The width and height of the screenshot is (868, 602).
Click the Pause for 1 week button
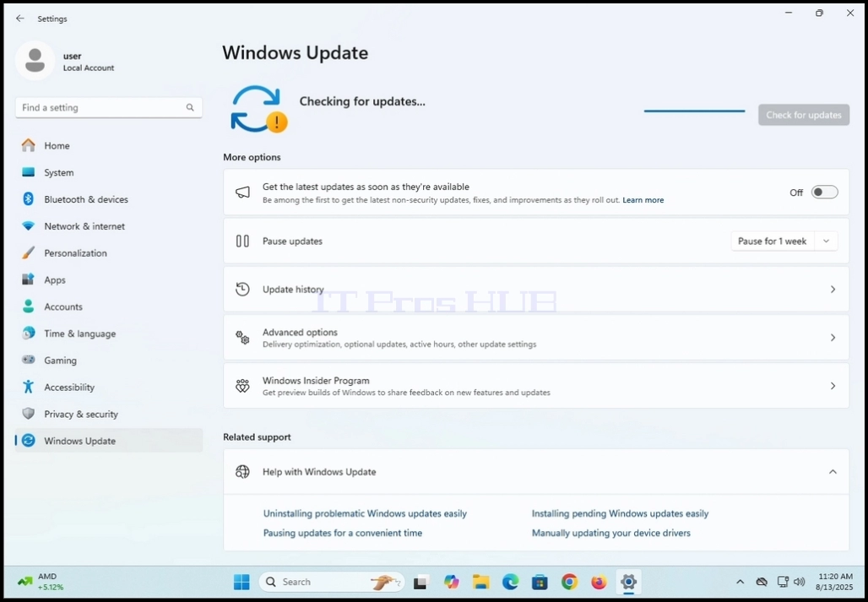(773, 241)
